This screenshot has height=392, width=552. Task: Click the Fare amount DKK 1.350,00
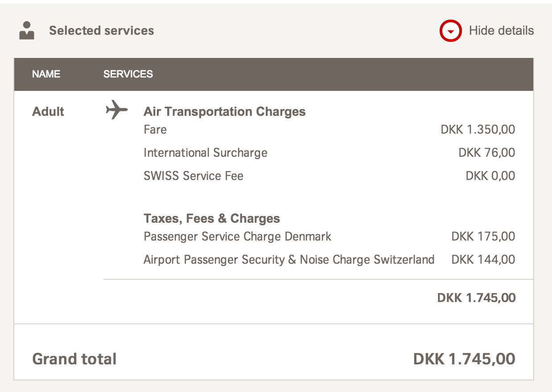pos(478,130)
